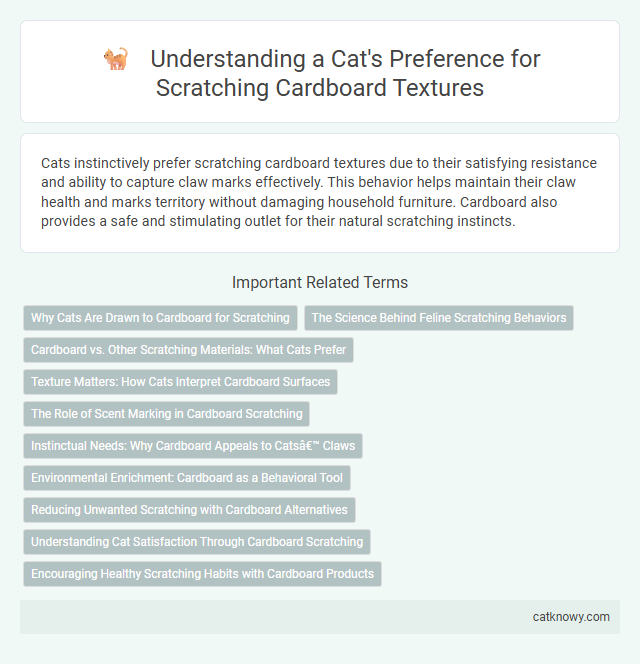The width and height of the screenshot is (640, 664).
Task: Click 'The Role of Scent Marking' tag
Action: click(x=166, y=414)
